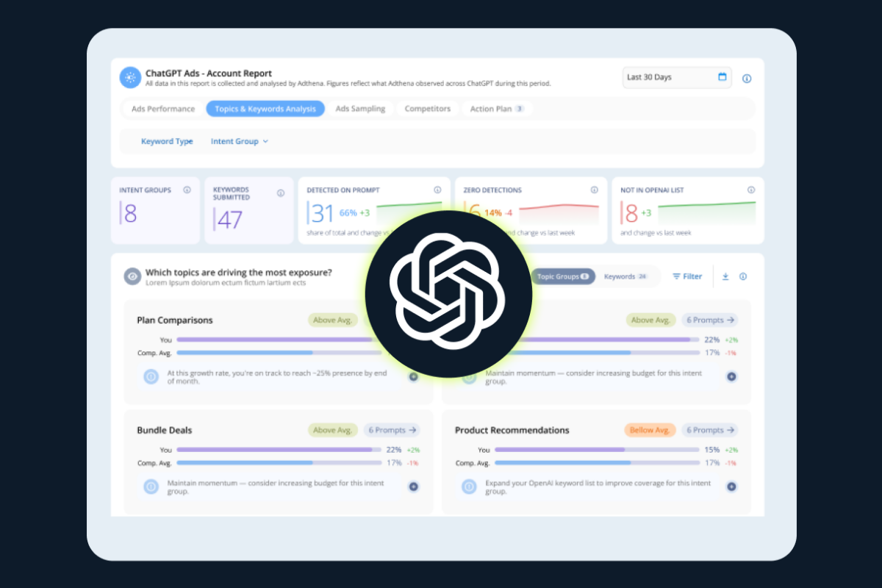Click the You bar in Bundle Deals

pyautogui.click(x=279, y=450)
